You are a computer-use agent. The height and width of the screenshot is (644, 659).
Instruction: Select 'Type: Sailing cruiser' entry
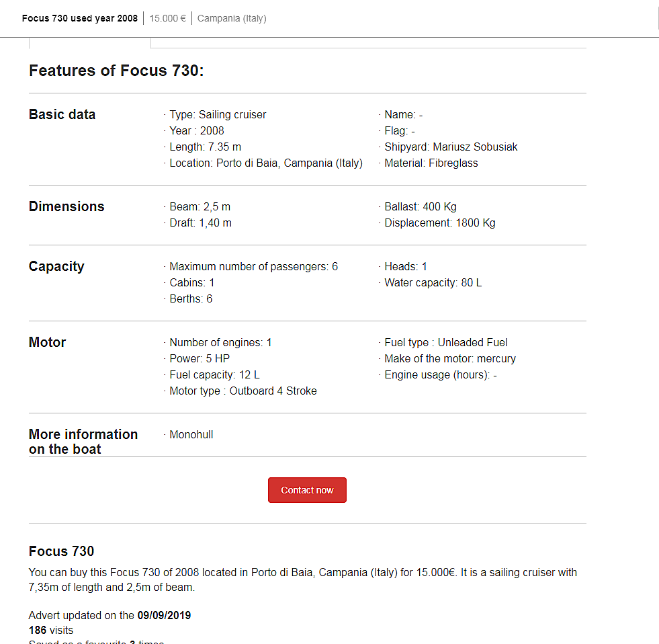coord(218,115)
